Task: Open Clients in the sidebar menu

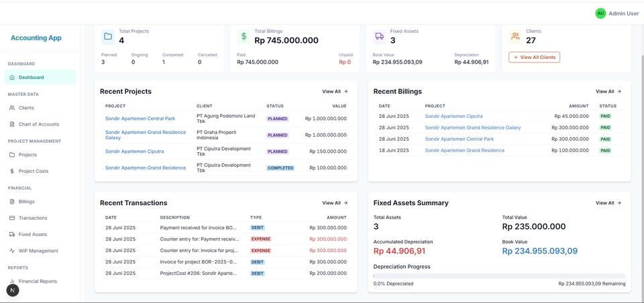Action: [40, 108]
